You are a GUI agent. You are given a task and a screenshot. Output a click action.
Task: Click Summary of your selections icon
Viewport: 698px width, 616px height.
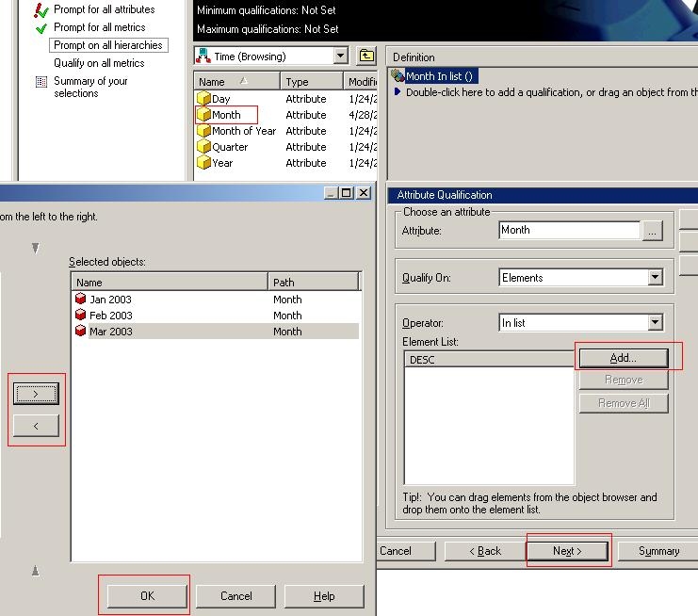[41, 82]
